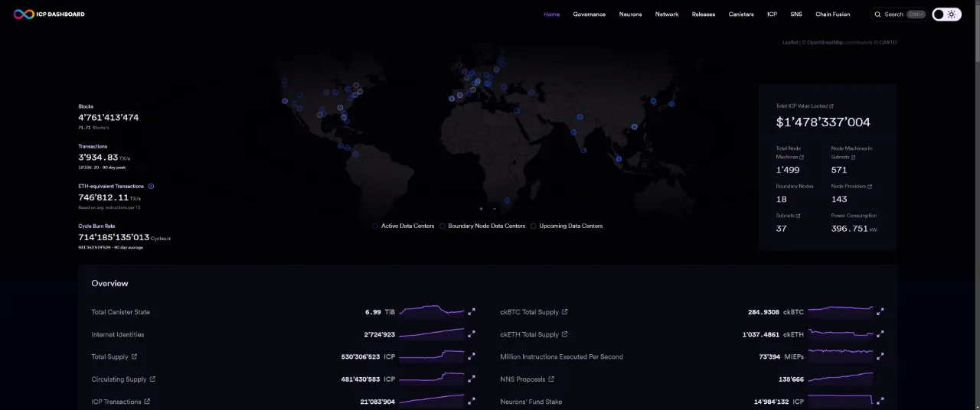Open external link icon beside Total Supply
The image size is (980, 410).
click(135, 356)
